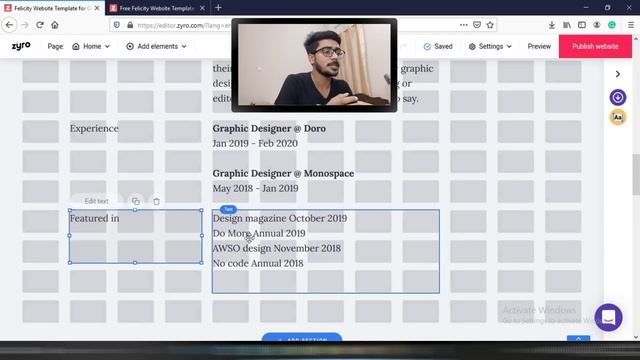Image resolution: width=640 pixels, height=360 pixels.
Task: Go back in browser history
Action: click(x=9, y=25)
